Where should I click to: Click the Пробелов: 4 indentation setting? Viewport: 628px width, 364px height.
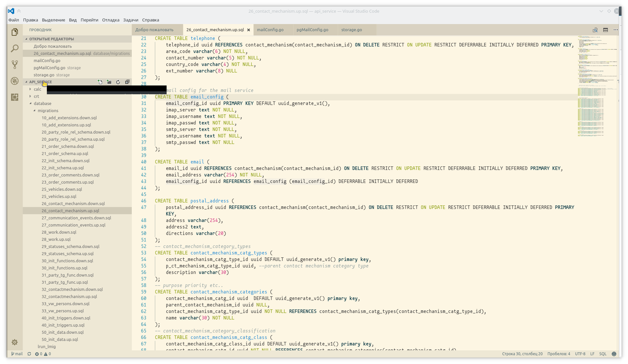pyautogui.click(x=559, y=354)
